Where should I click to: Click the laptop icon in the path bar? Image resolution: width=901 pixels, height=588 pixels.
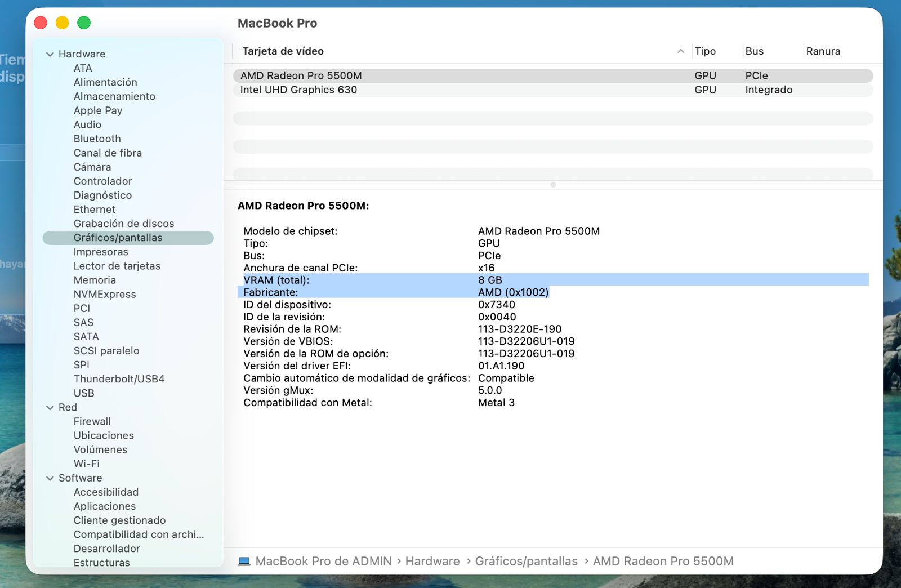[x=244, y=562]
